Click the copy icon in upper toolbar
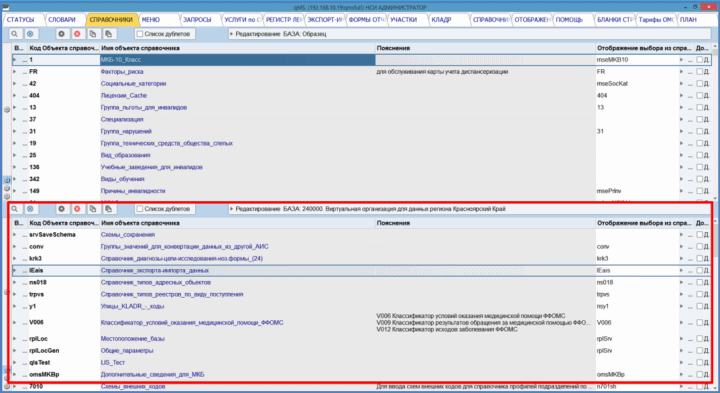Viewport: 720px width, 393px height. 93,34
